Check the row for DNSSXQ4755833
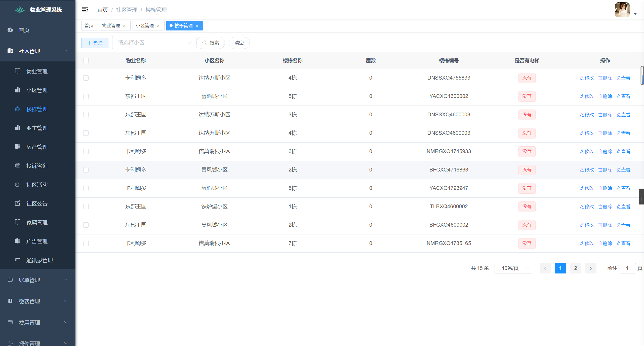Image resolution: width=644 pixels, height=346 pixels. (x=86, y=78)
